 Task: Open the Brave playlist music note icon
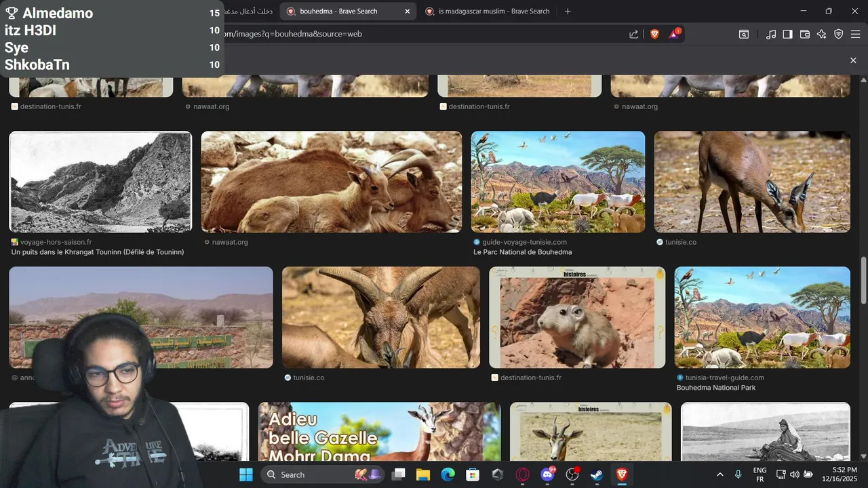point(770,34)
